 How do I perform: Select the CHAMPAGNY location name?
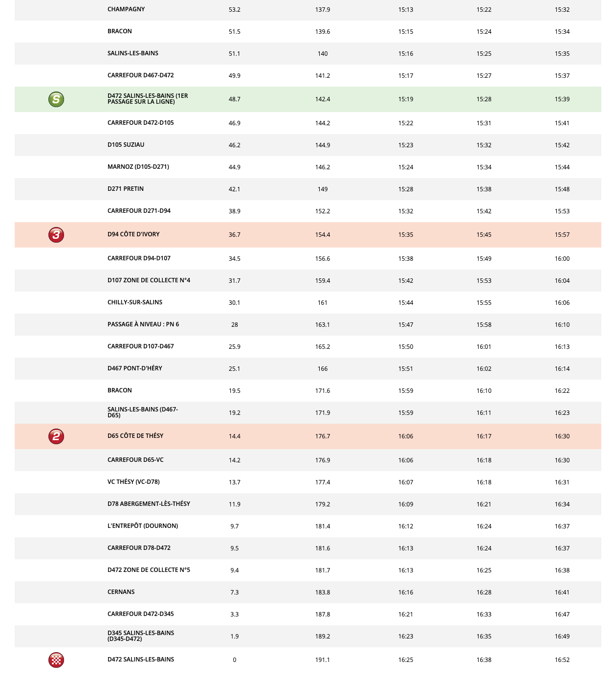pos(126,9)
